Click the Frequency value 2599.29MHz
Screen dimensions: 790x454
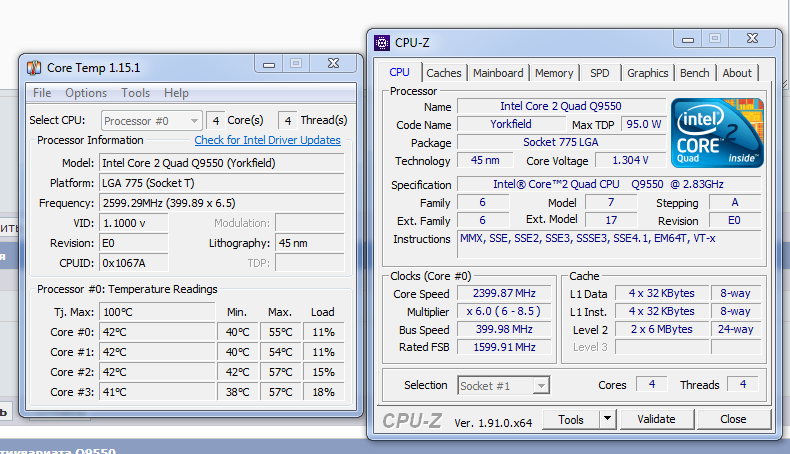[x=222, y=204]
